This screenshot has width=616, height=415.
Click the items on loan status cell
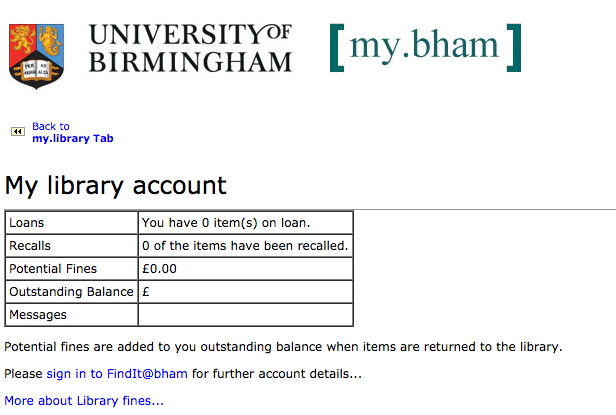(246, 223)
